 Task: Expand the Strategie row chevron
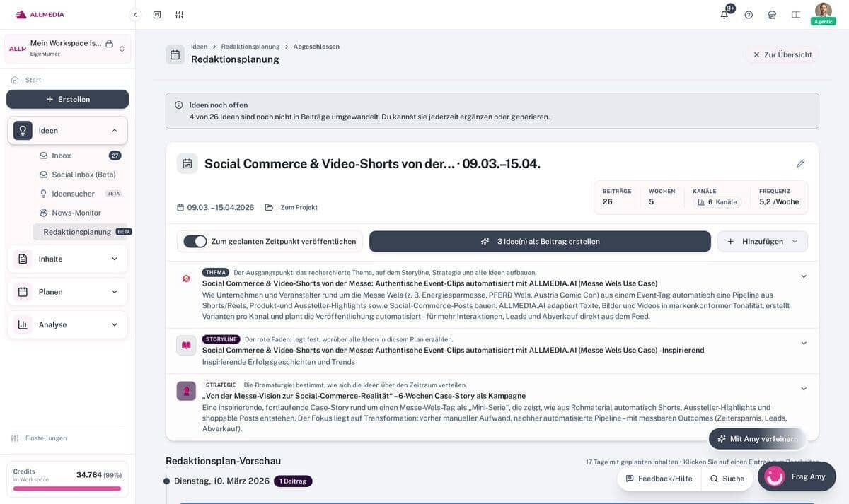point(804,389)
